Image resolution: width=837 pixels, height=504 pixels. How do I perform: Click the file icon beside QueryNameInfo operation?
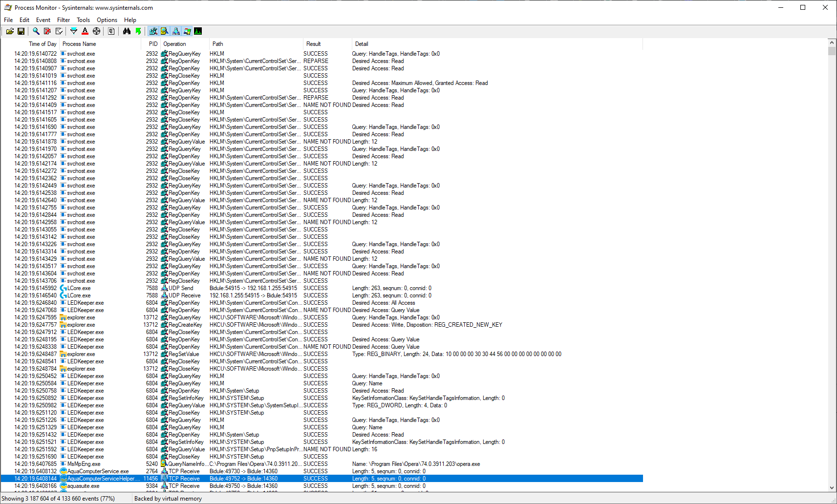point(165,464)
